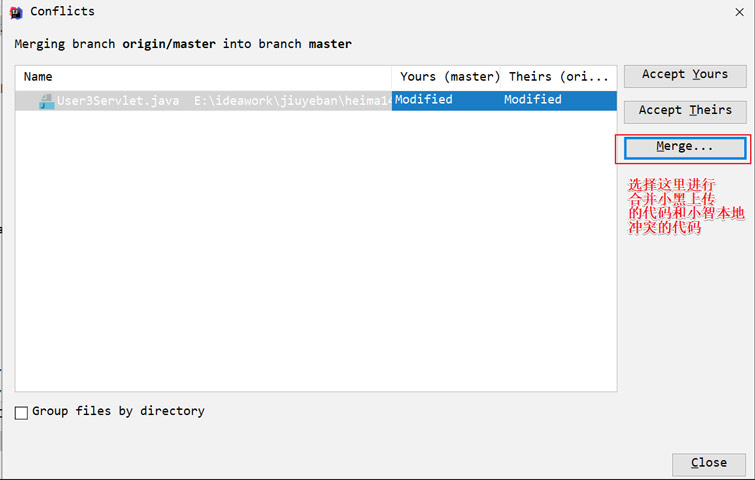The image size is (755, 480).
Task: Click the IntelliJ icon in the title bar
Action: [x=16, y=13]
